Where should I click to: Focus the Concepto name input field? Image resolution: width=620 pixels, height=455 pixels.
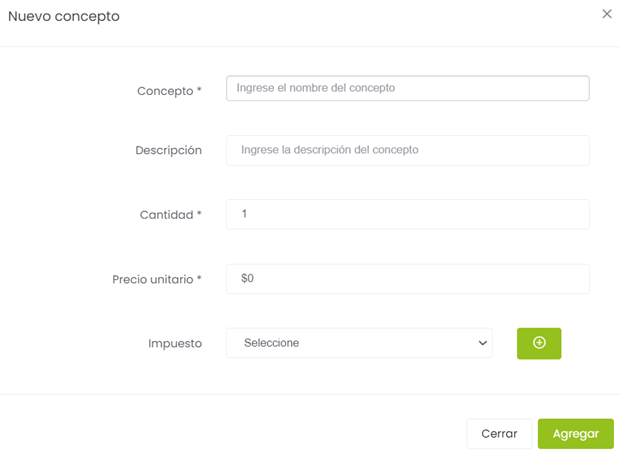point(407,88)
